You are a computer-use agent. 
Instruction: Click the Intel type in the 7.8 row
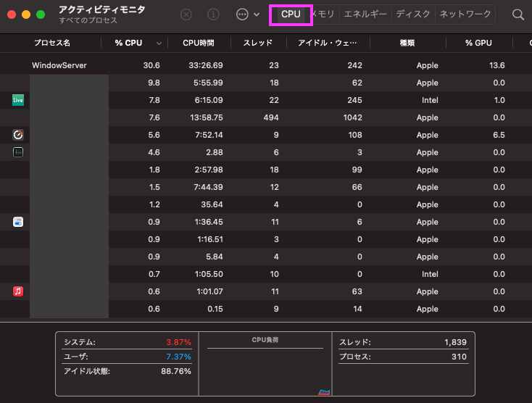[x=430, y=100]
